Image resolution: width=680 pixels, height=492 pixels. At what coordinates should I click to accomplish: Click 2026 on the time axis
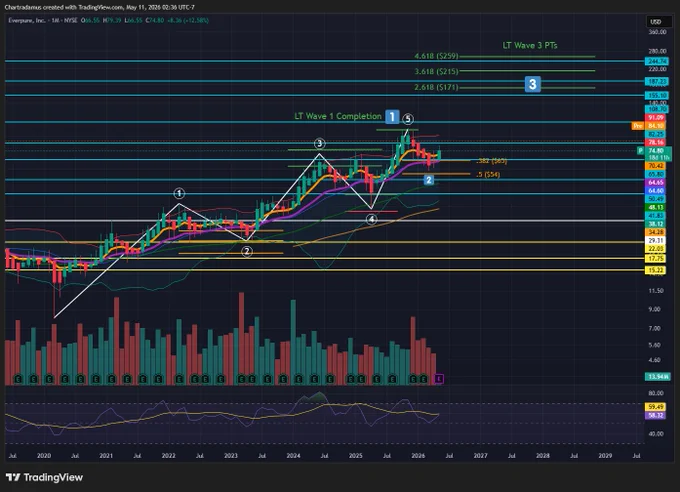[418, 456]
